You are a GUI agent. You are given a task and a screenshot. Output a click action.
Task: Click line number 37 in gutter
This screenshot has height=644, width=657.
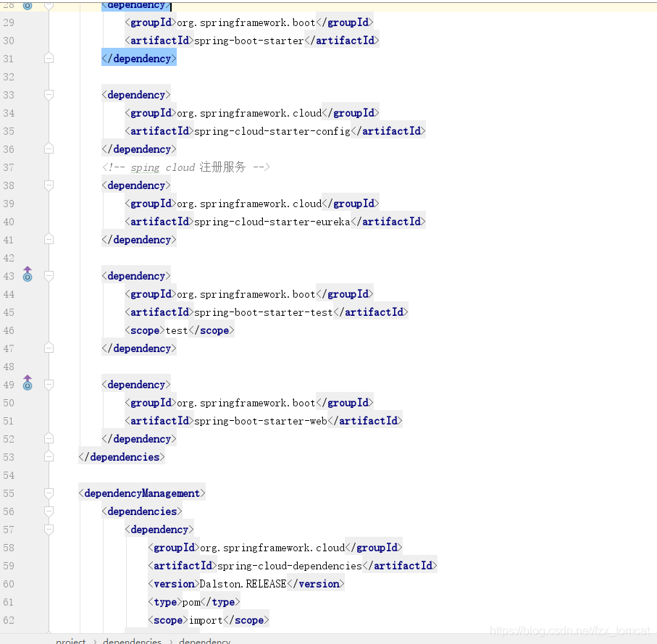pos(9,167)
